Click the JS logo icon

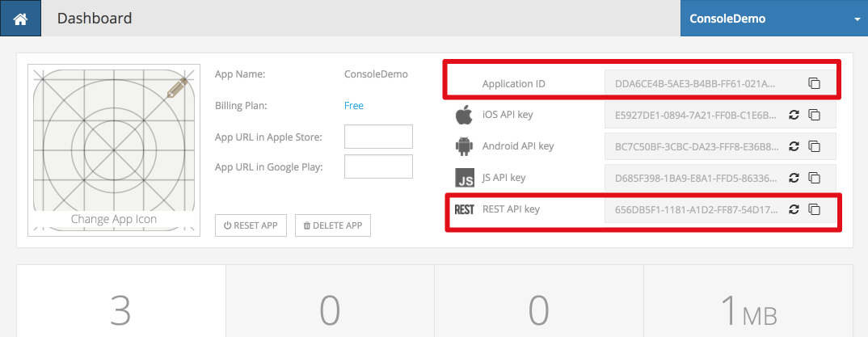point(465,178)
